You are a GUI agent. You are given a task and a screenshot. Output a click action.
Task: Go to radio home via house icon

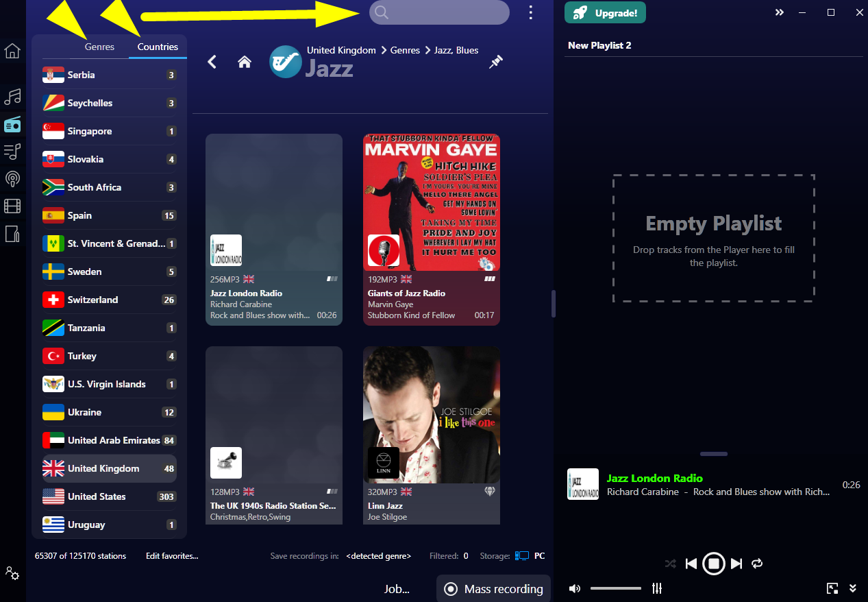[245, 62]
